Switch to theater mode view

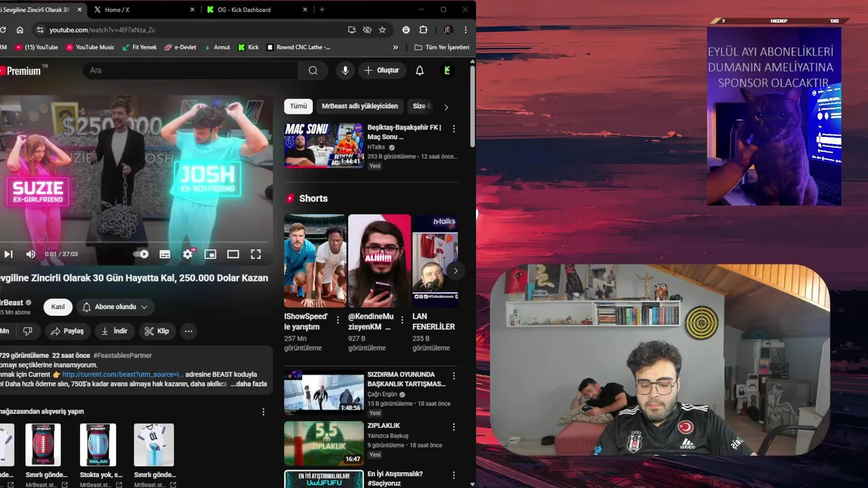click(233, 254)
